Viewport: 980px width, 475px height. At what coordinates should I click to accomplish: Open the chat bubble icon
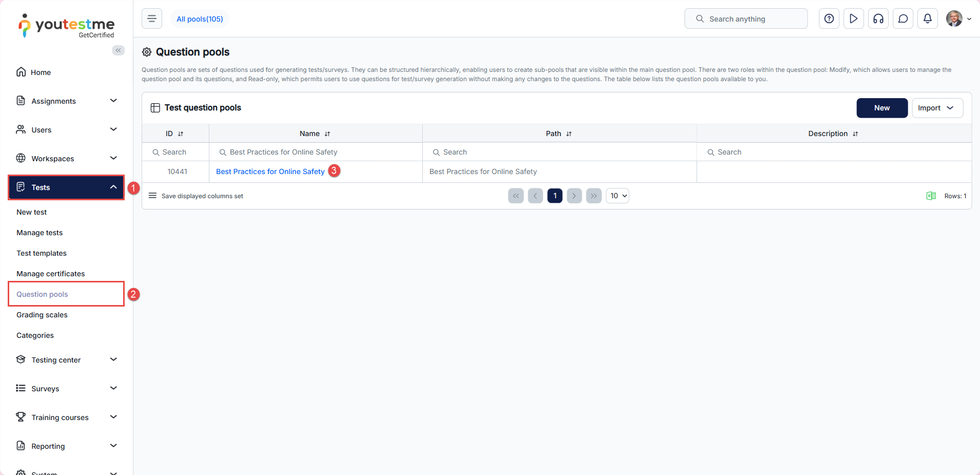pyautogui.click(x=903, y=18)
